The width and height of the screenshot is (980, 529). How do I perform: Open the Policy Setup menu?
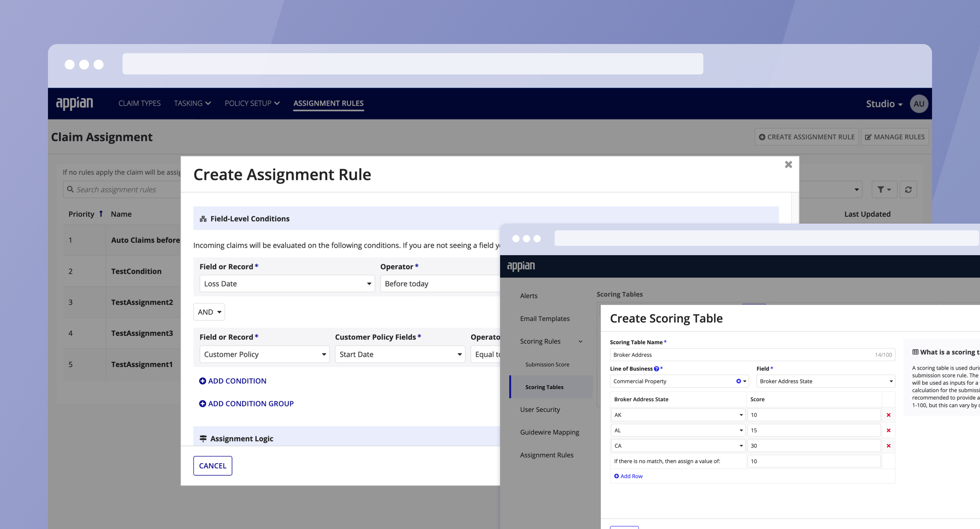point(252,103)
